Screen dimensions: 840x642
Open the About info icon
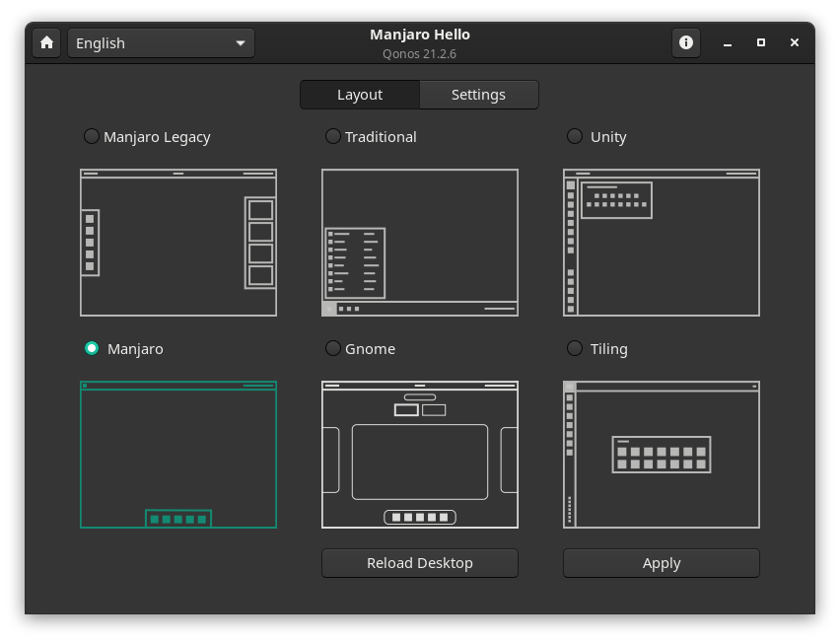686,43
